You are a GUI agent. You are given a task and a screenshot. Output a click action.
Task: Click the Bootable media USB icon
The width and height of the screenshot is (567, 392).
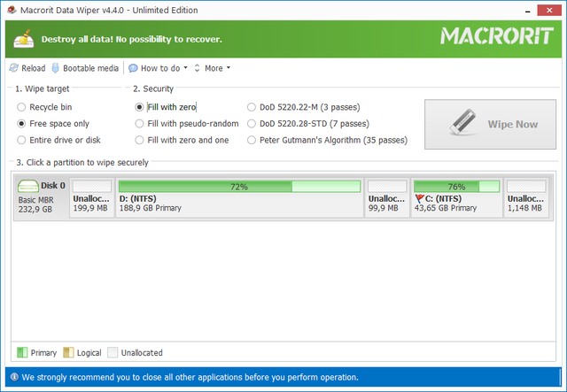[55, 68]
